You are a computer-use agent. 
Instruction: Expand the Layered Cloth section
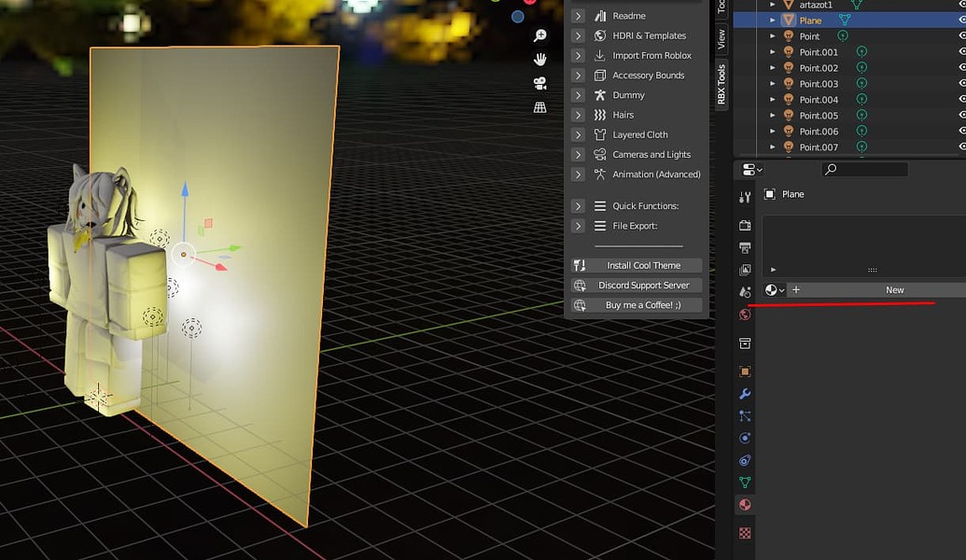click(578, 134)
